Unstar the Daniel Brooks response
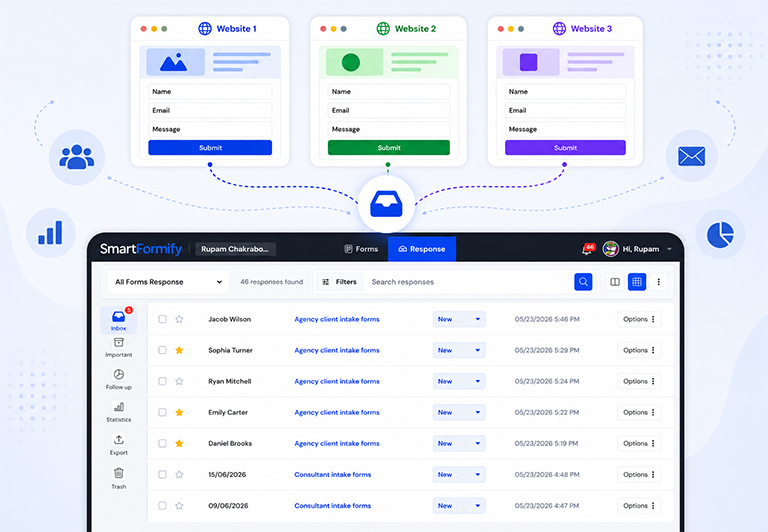768x532 pixels. 179,443
